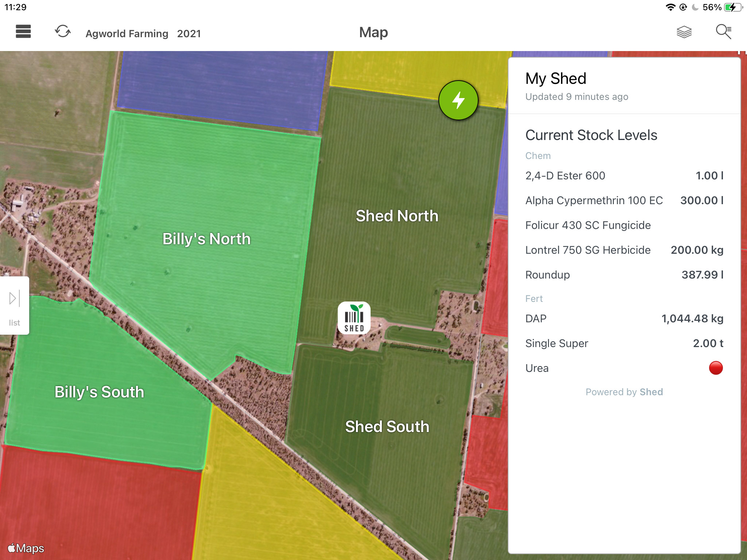
Task: Open the DAP fertiliser stock row
Action: pyautogui.click(x=624, y=319)
